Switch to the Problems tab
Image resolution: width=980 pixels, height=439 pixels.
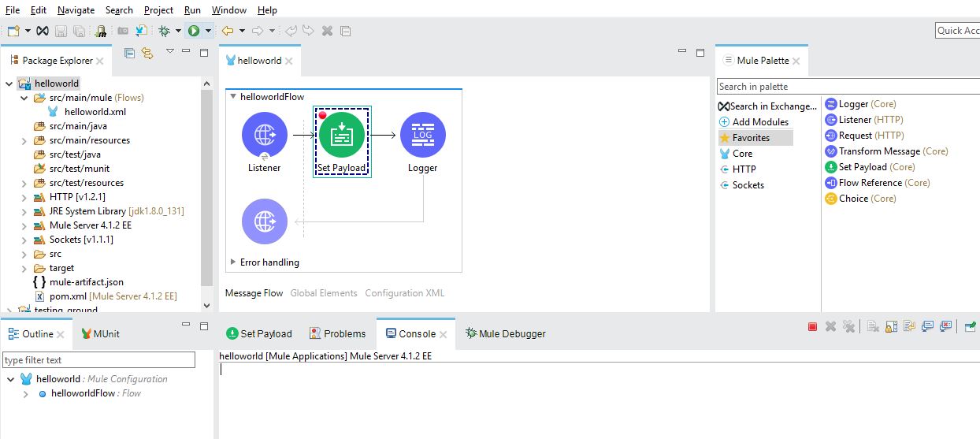(337, 333)
